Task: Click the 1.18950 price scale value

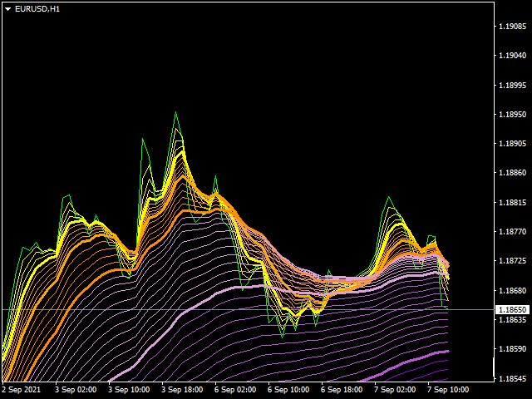Action: pyautogui.click(x=513, y=114)
